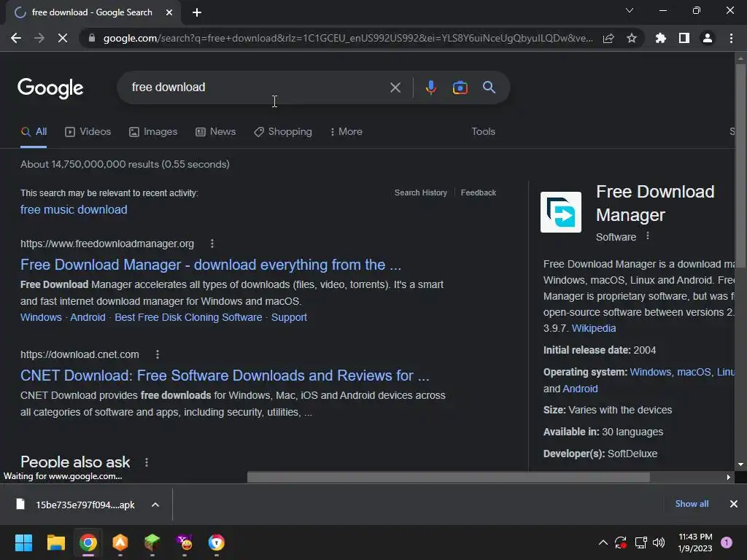Viewport: 747px width, 560px height.
Task: Open Best Free Disk Cloning Software sitelink
Action: (188, 318)
